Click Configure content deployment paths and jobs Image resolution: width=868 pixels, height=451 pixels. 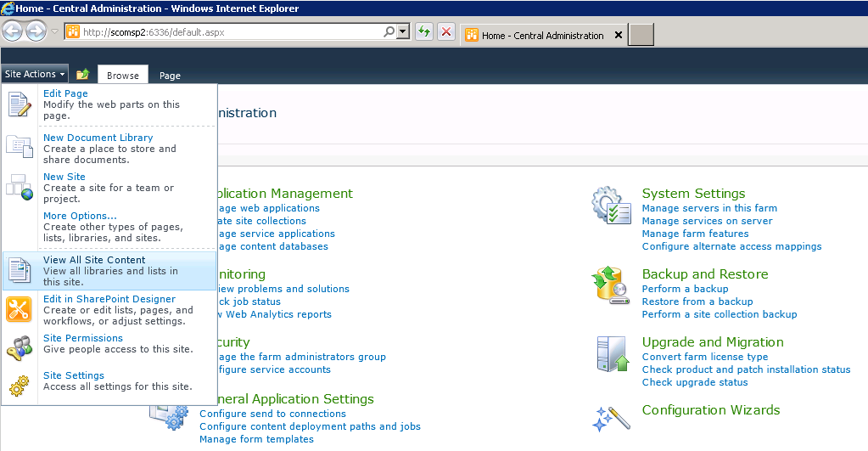(x=310, y=426)
